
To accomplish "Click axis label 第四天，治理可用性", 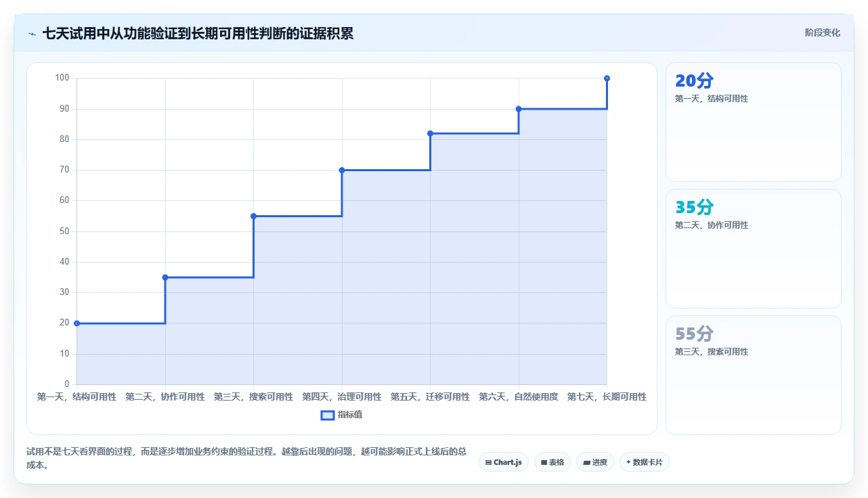I will click(342, 397).
